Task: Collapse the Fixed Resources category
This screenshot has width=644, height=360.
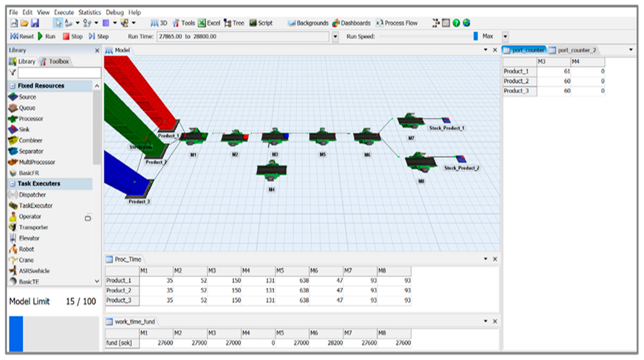Action: pyautogui.click(x=12, y=86)
